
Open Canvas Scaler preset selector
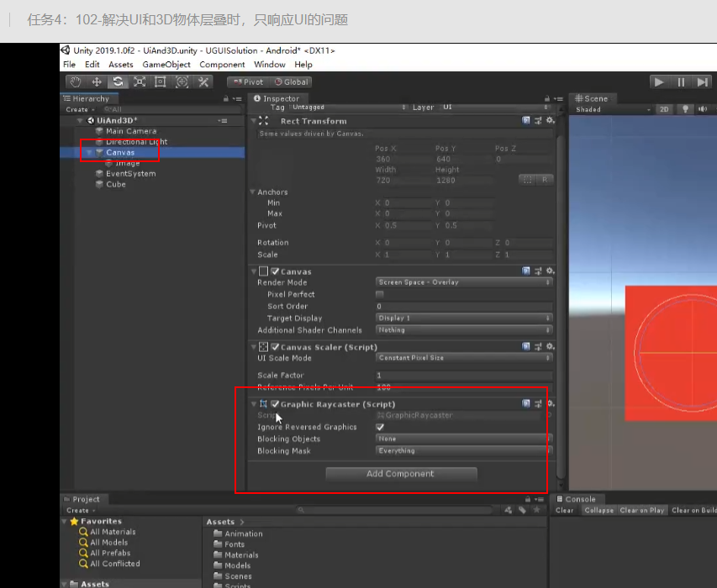tap(538, 347)
